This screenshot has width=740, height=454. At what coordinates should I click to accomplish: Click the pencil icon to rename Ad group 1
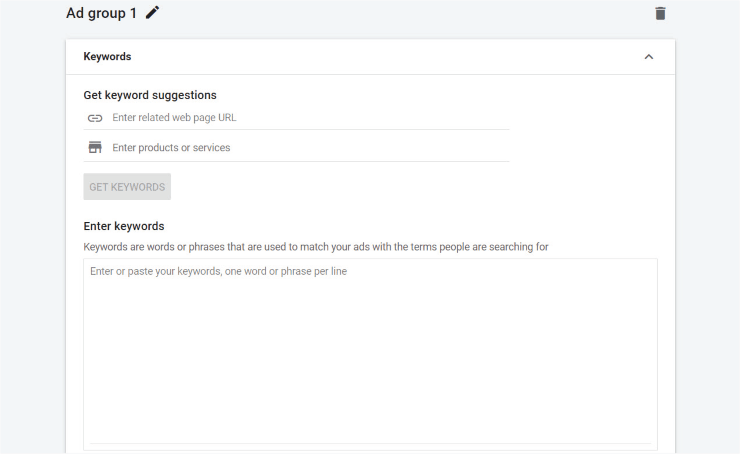click(152, 13)
